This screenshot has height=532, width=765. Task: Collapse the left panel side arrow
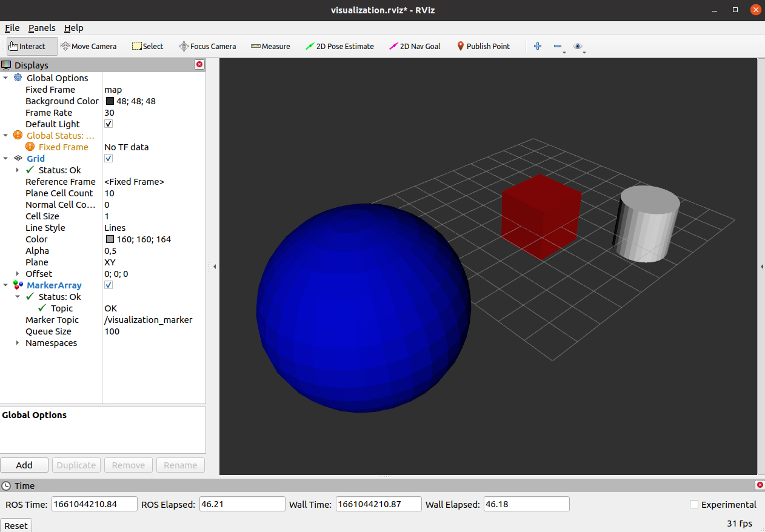(x=214, y=267)
